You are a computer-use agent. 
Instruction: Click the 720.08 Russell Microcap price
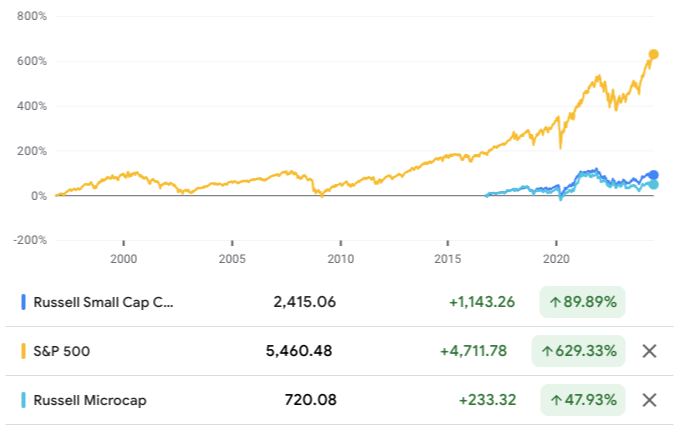309,400
